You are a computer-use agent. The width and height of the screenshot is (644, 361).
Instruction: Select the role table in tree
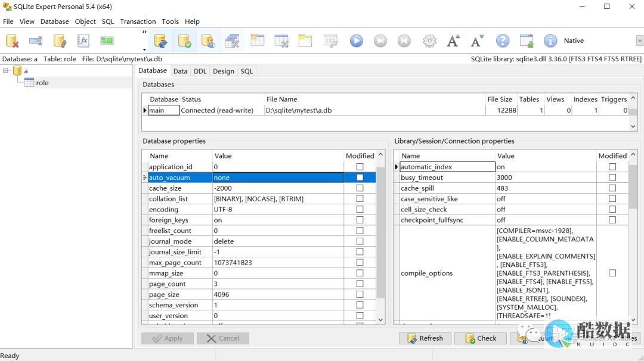coord(42,82)
